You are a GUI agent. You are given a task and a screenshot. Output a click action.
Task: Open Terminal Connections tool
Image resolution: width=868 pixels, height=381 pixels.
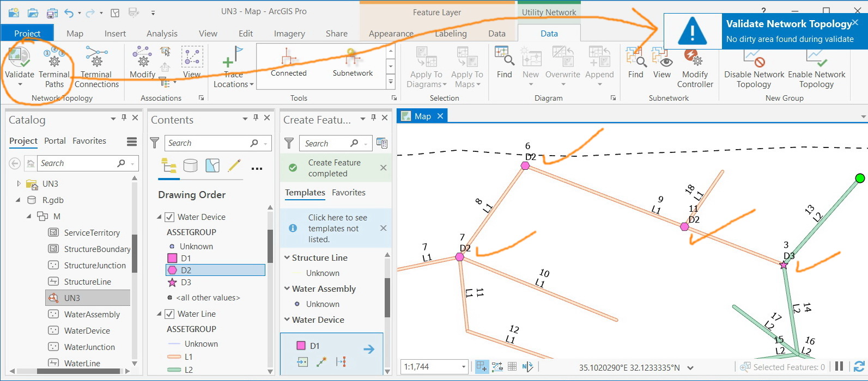[x=96, y=68]
